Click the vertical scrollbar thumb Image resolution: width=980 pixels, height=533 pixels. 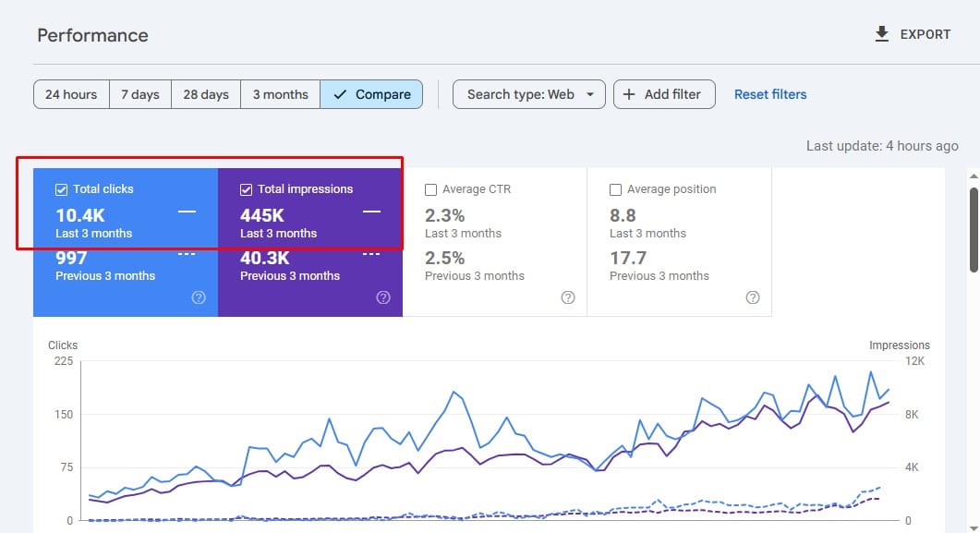tap(974, 229)
